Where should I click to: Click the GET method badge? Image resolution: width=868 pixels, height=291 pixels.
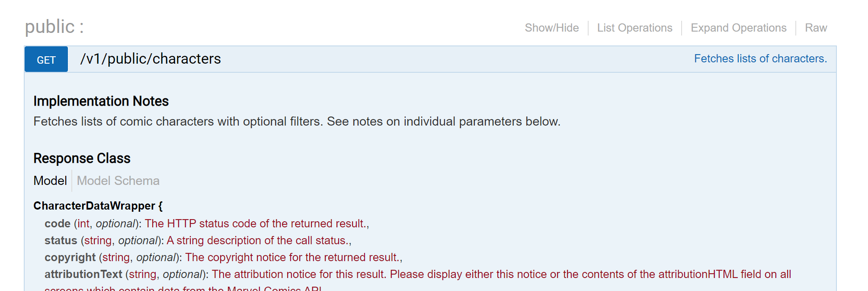[x=46, y=59]
